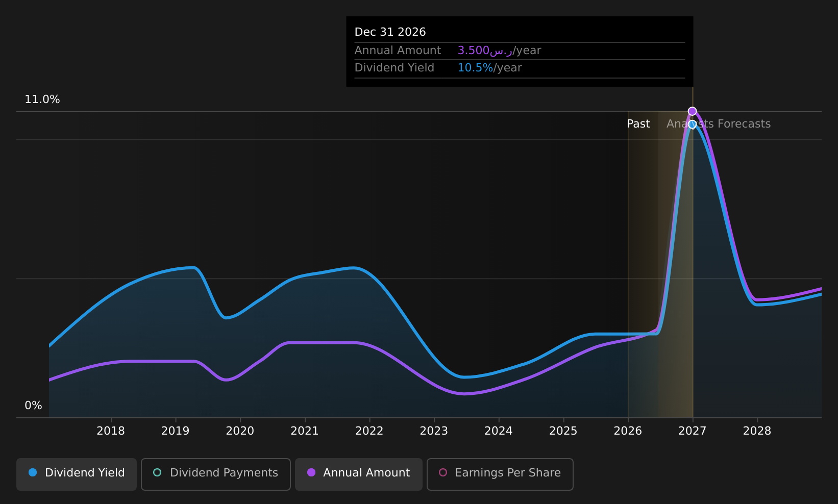Click the 3.500 annual amount value
The height and width of the screenshot is (504, 838).
485,51
